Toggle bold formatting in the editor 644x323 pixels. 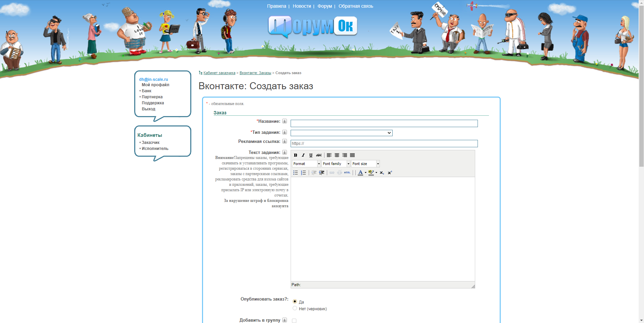[295, 155]
